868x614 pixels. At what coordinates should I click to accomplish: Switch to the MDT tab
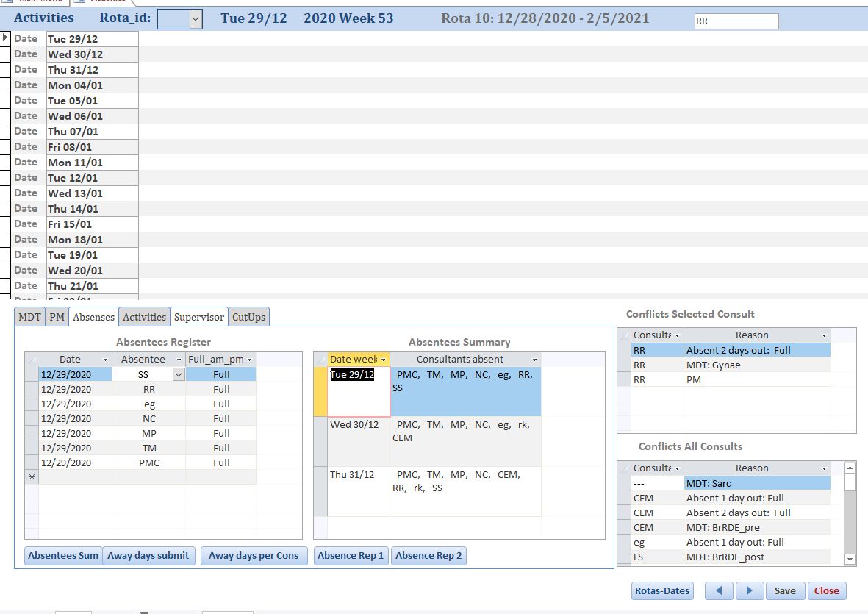click(29, 317)
